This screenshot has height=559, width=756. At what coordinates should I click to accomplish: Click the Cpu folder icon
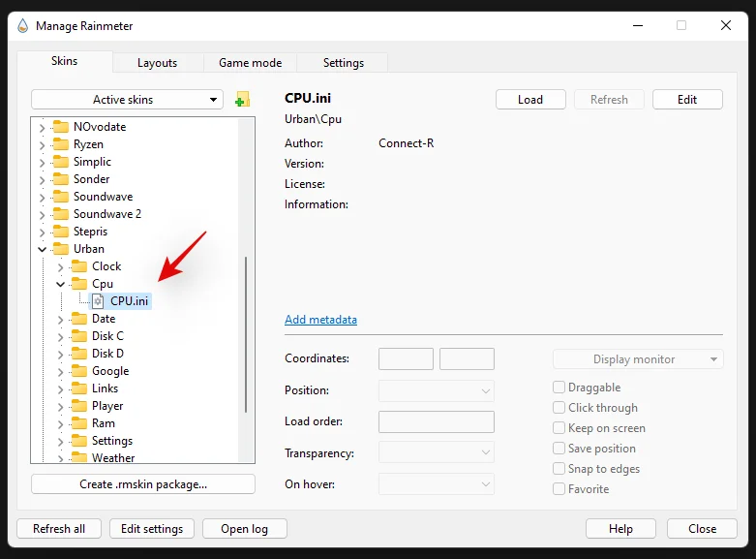[x=79, y=283]
